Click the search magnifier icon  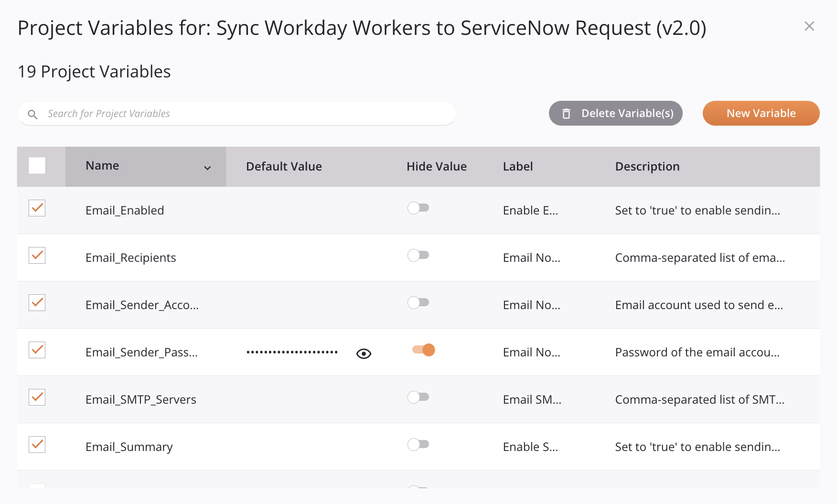tap(32, 114)
